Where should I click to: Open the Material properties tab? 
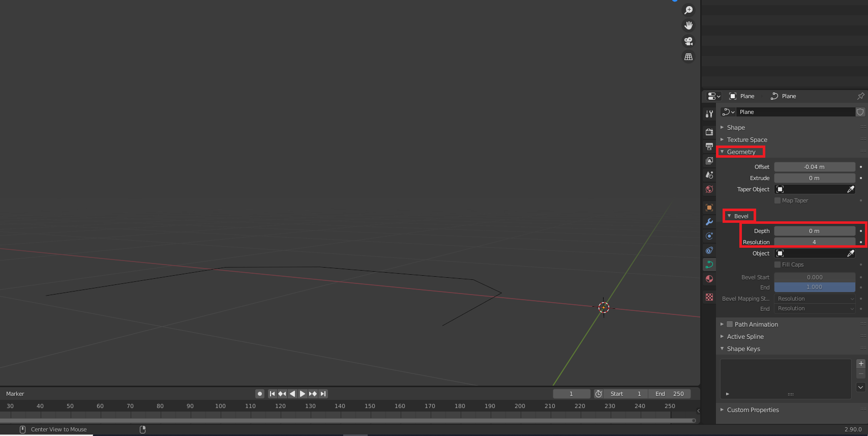tap(709, 279)
